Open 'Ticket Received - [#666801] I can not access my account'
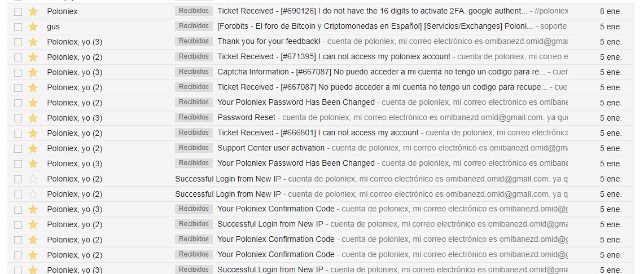 click(318, 132)
